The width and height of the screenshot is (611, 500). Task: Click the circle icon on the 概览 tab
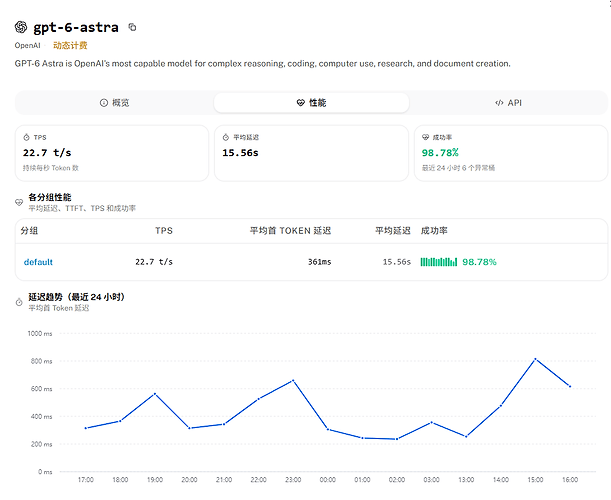(104, 103)
